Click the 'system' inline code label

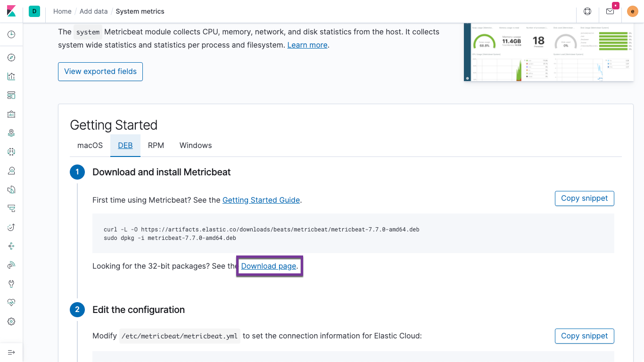coord(88,32)
